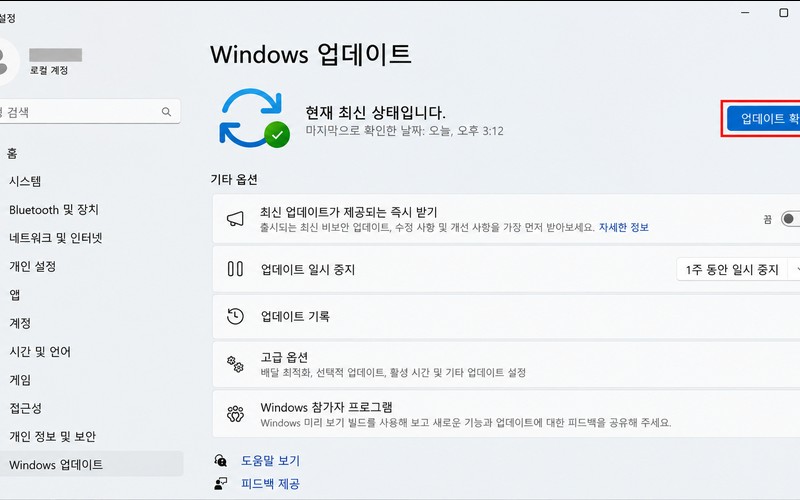Click the megaphone icon for latest updates
This screenshot has width=800, height=500.
[235, 219]
